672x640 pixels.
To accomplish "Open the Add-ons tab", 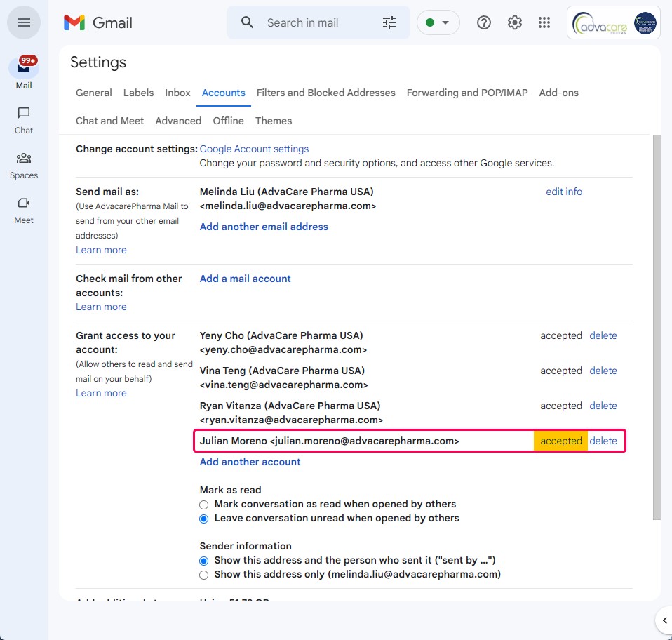I will [558, 93].
